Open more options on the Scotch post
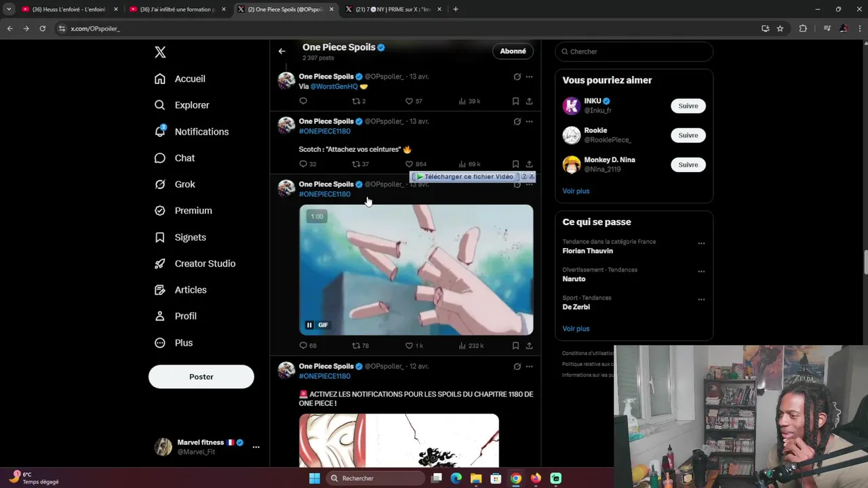 pyautogui.click(x=530, y=122)
